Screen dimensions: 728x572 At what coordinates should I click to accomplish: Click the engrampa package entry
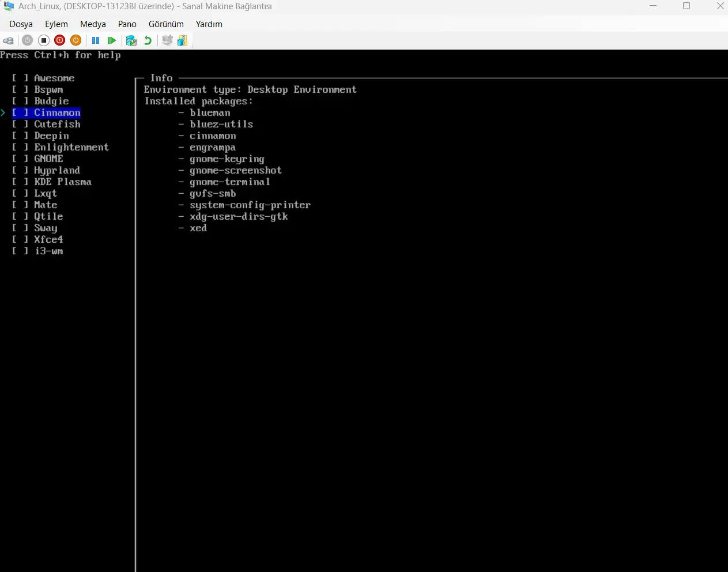tap(213, 147)
